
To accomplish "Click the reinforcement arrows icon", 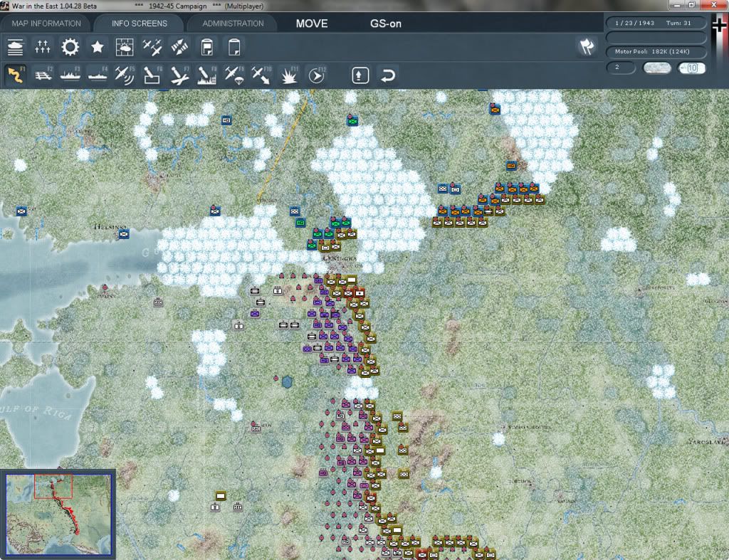I will (x=179, y=48).
